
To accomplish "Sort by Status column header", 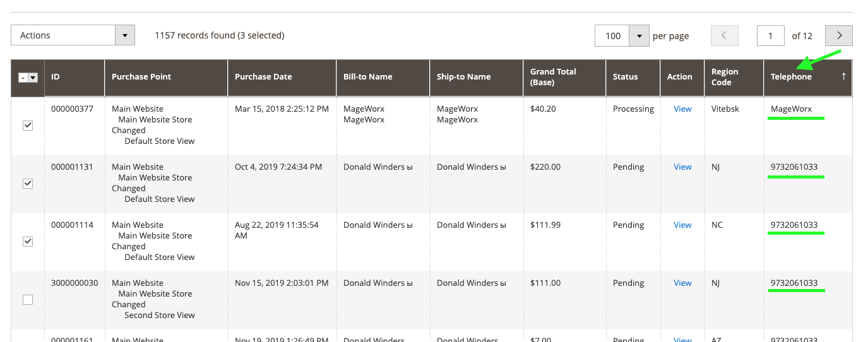I will 625,77.
